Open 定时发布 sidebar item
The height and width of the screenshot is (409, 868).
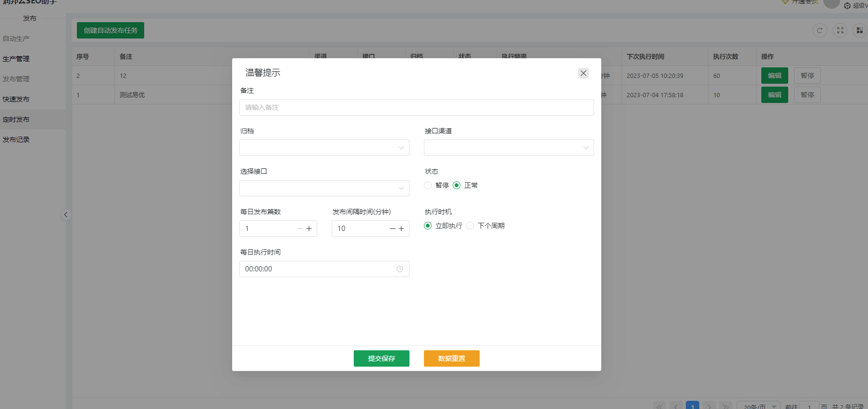point(33,119)
